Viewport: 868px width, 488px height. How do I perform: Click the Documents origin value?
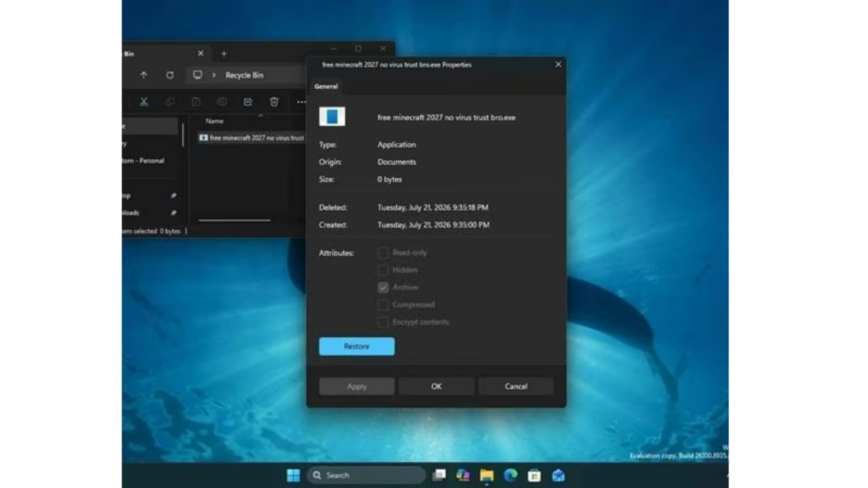point(397,162)
